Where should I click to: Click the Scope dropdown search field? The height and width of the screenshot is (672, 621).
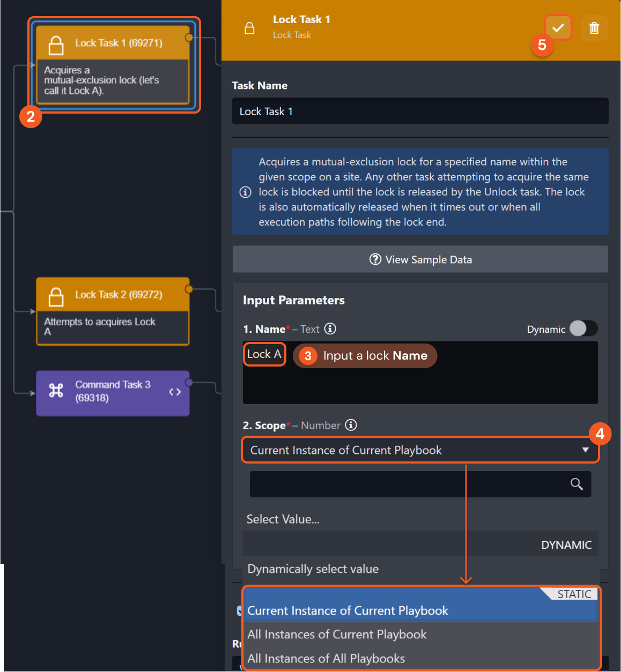click(x=408, y=484)
